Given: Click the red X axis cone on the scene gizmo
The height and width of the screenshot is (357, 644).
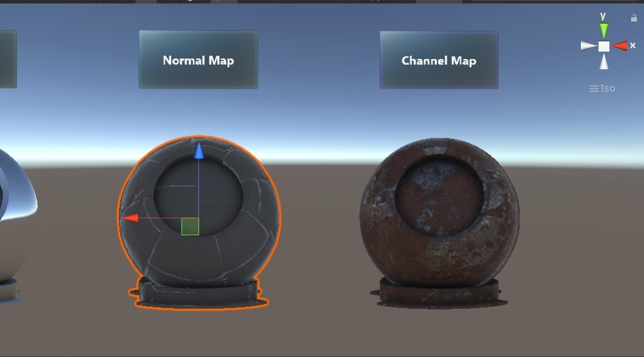Looking at the screenshot, I should coord(620,45).
